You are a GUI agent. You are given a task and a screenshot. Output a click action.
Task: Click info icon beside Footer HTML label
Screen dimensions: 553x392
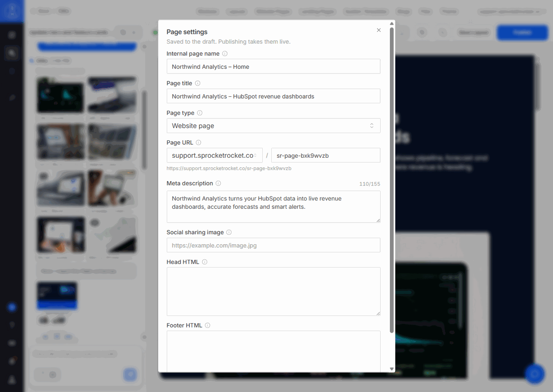[207, 325]
